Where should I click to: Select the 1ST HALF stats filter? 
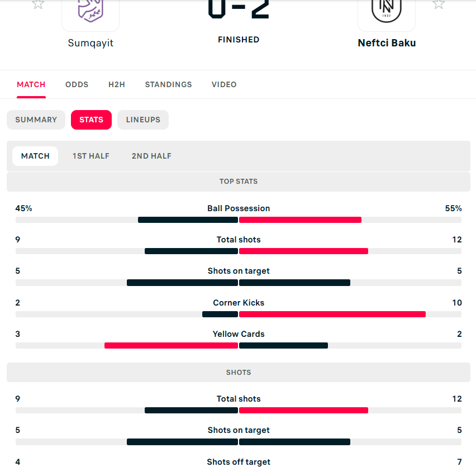(x=91, y=156)
